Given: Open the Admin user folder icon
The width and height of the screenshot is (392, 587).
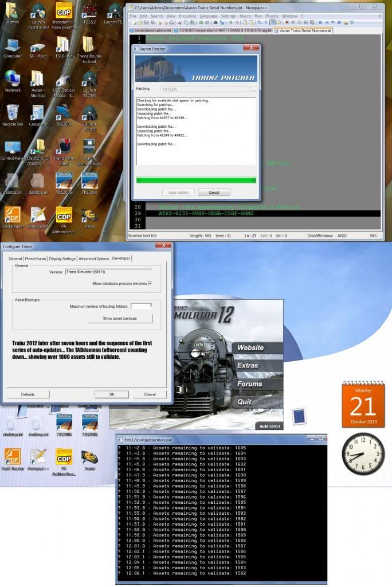Looking at the screenshot, I should click(13, 14).
